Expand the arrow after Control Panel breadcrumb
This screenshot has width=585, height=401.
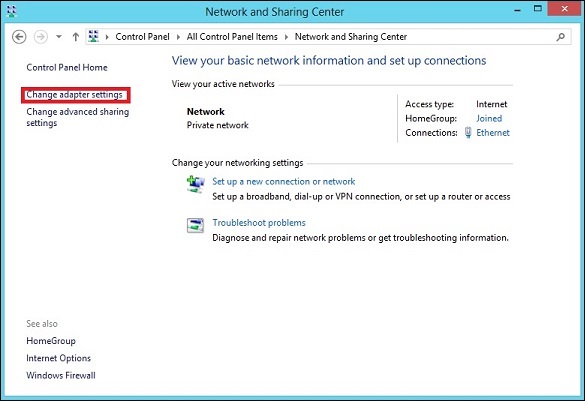pos(178,37)
